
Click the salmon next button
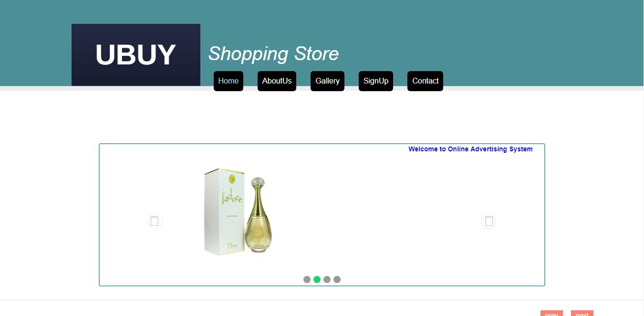(582, 313)
